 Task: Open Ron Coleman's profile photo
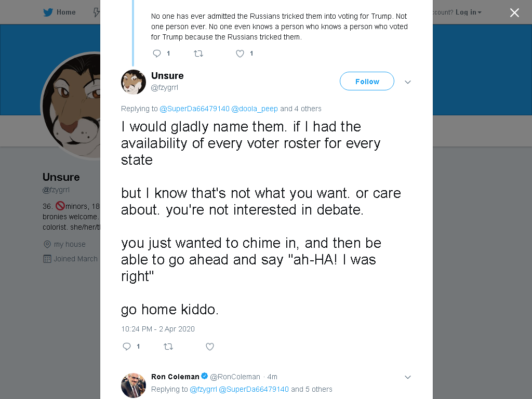click(134, 385)
